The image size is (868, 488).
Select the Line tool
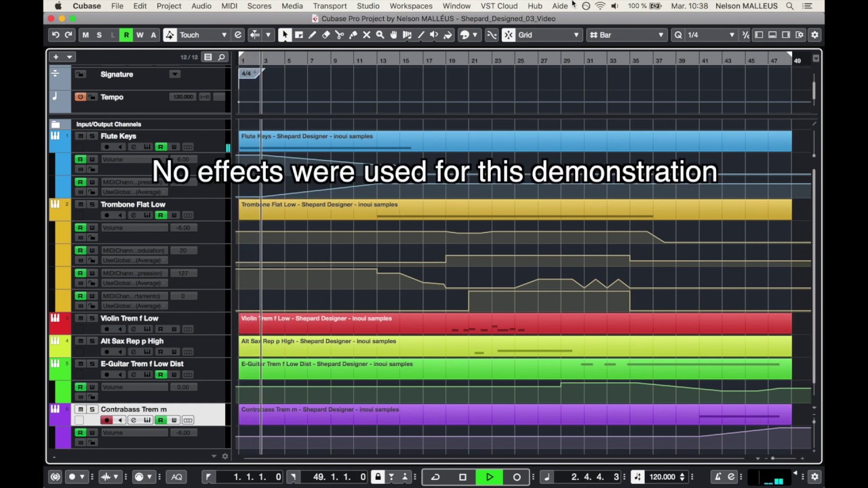[420, 35]
